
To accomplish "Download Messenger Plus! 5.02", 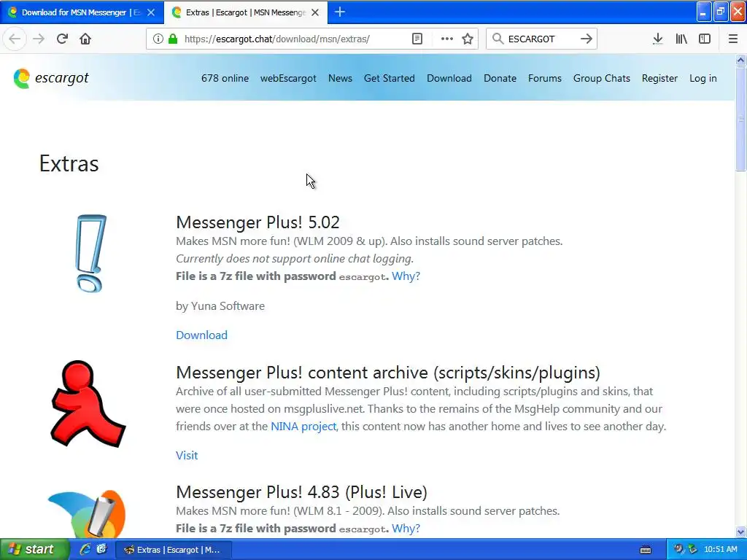I will tap(201, 335).
